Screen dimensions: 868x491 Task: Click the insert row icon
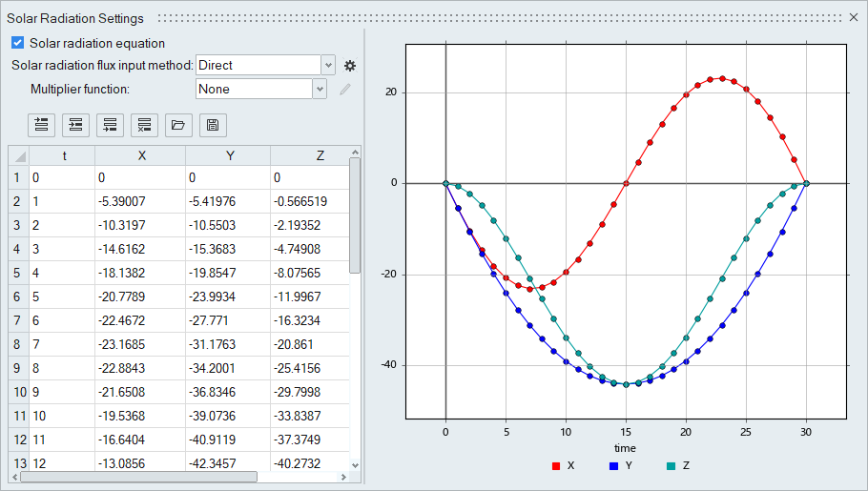click(x=75, y=124)
